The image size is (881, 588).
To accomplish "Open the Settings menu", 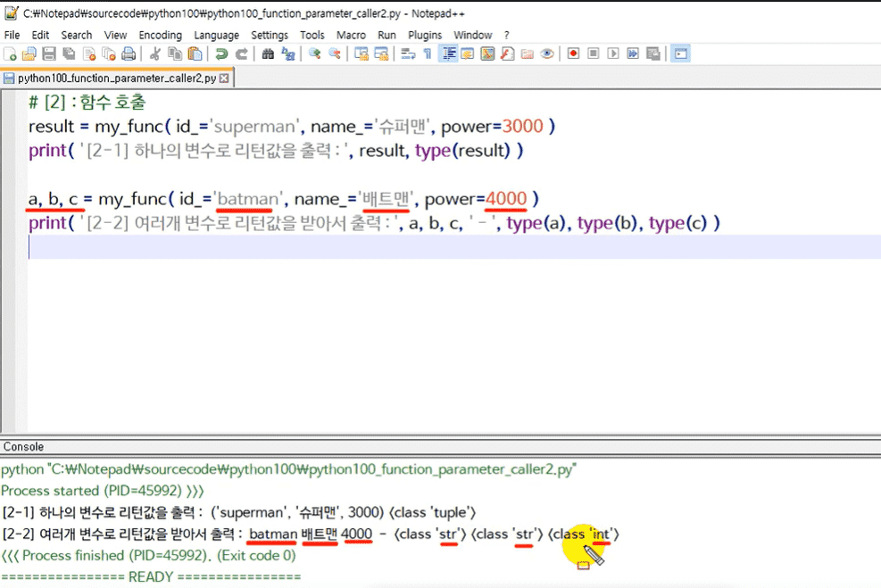I will 270,35.
